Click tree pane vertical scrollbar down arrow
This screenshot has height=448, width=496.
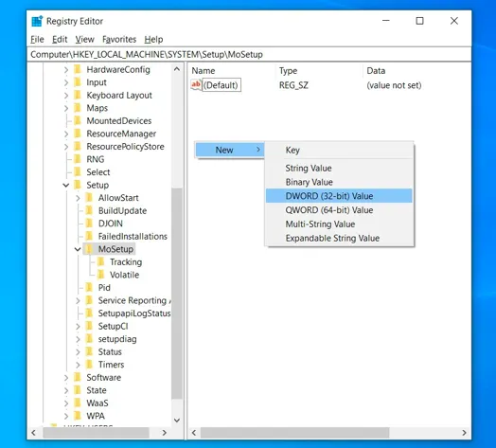177,421
